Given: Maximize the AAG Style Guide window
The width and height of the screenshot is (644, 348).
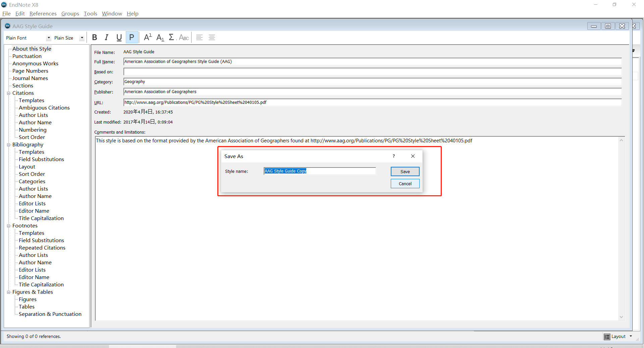Looking at the screenshot, I should pyautogui.click(x=608, y=26).
